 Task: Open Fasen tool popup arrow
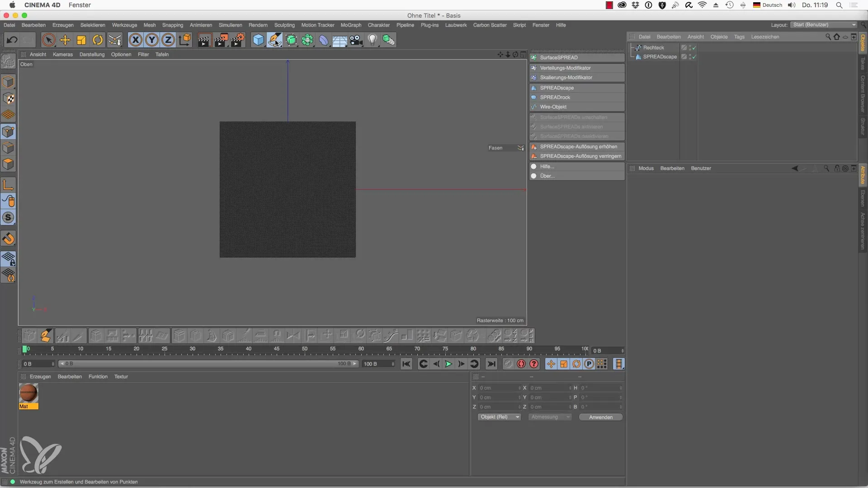[520, 148]
